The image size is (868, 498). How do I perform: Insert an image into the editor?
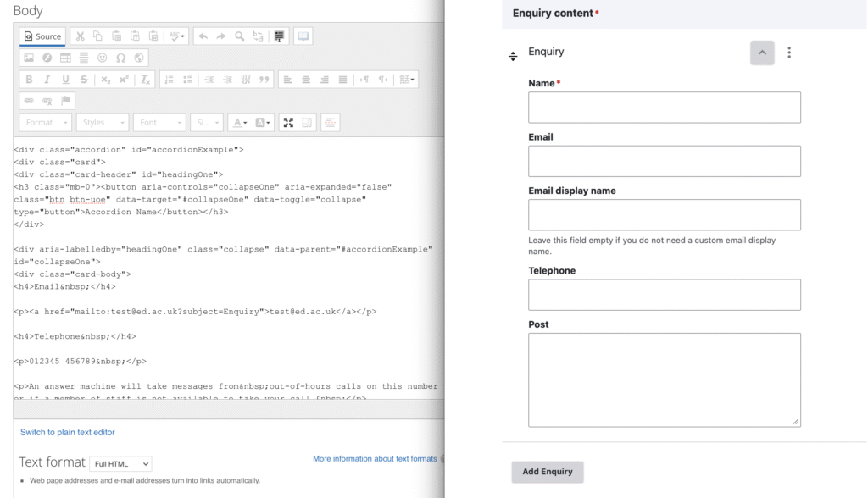tap(30, 56)
